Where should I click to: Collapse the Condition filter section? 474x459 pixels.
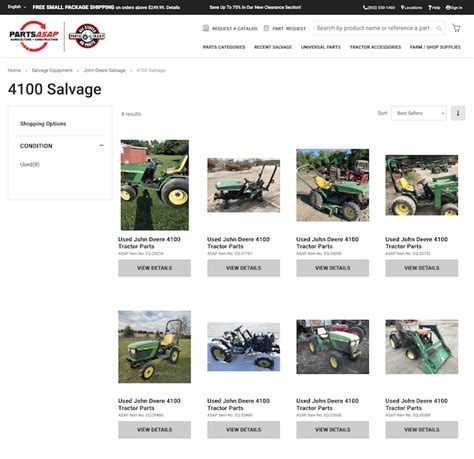tap(101, 146)
